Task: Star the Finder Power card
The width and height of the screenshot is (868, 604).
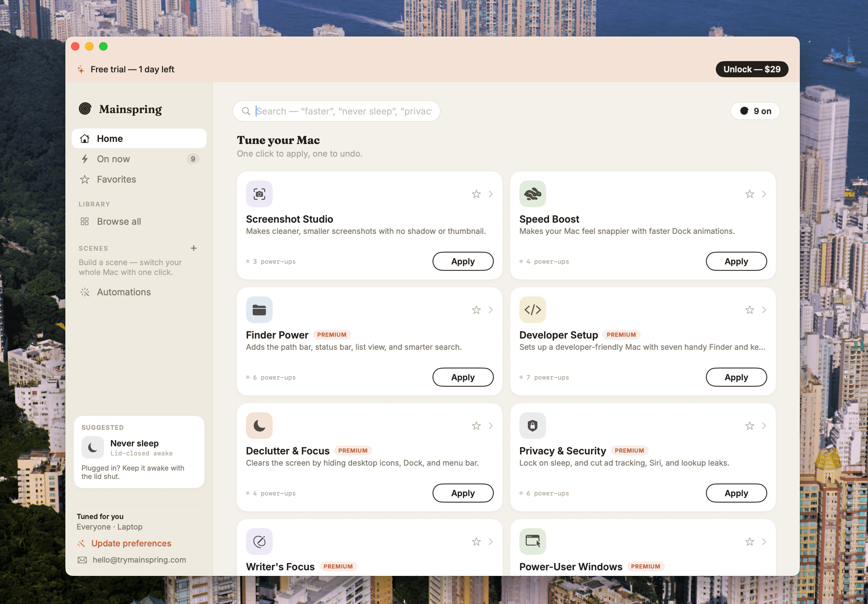Action: click(476, 310)
